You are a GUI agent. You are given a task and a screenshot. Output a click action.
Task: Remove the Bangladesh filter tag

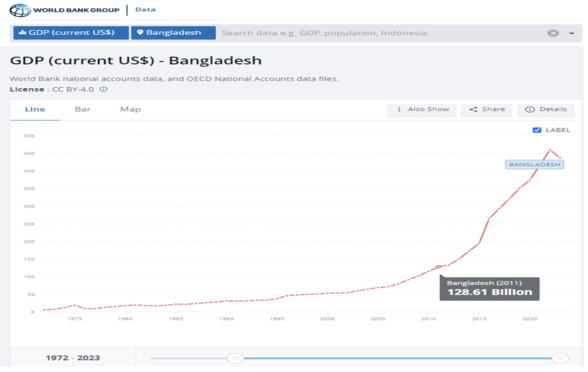pos(209,33)
